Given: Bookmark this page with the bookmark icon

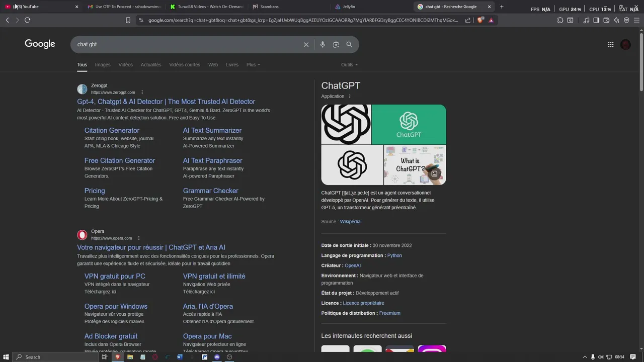Looking at the screenshot, I should [x=128, y=20].
